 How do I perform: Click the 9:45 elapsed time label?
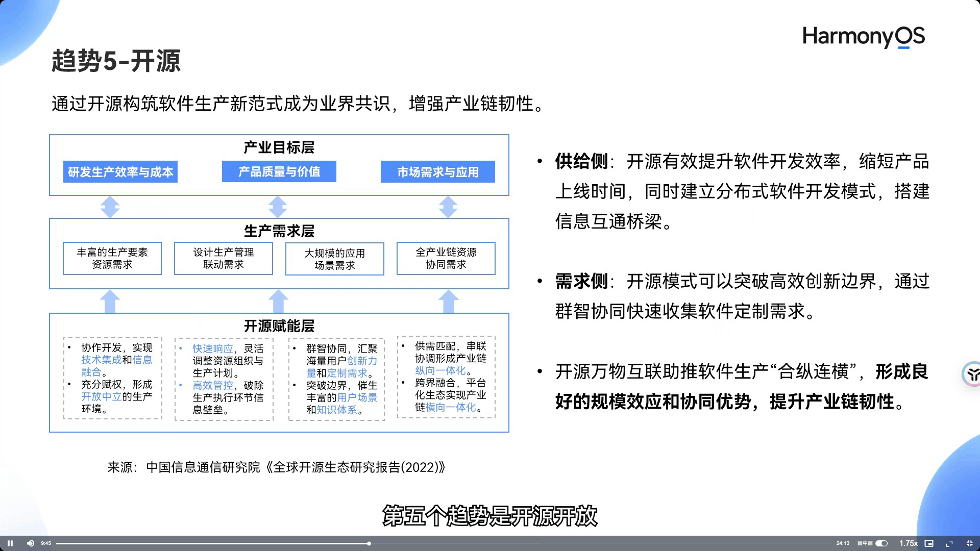[46, 543]
